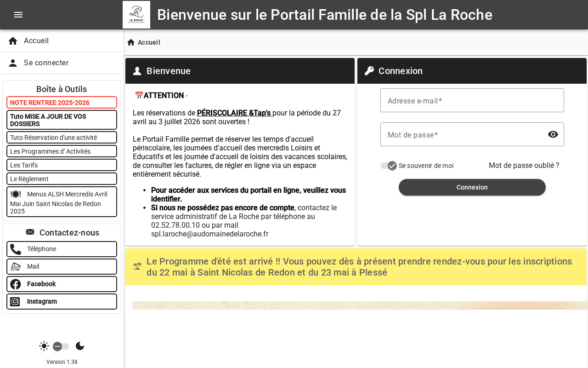Click the home icon in the breadcrumb
This screenshot has width=588, height=368.
(x=131, y=42)
